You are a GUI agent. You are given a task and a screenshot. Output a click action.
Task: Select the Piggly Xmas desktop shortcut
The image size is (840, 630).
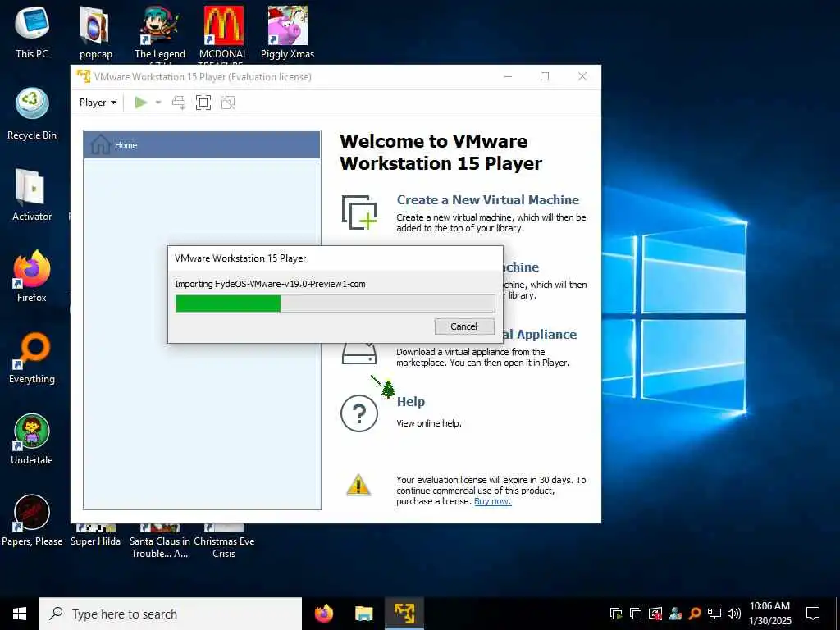[x=288, y=32]
